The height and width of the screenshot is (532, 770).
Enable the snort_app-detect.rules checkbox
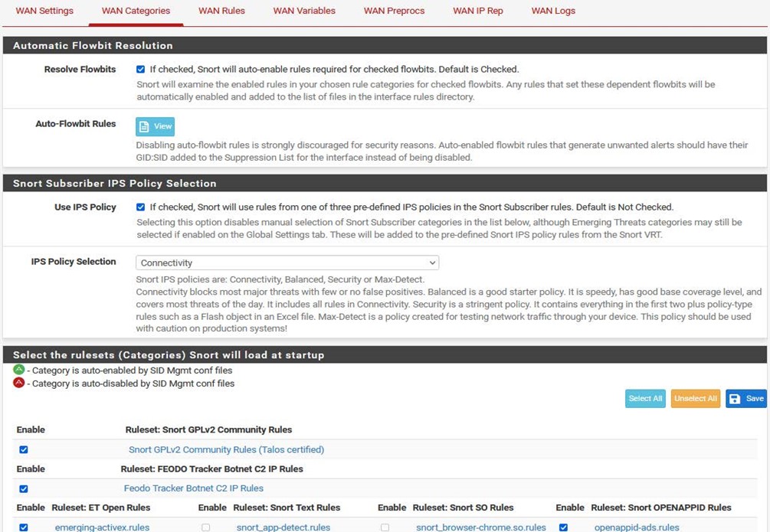coord(205,527)
